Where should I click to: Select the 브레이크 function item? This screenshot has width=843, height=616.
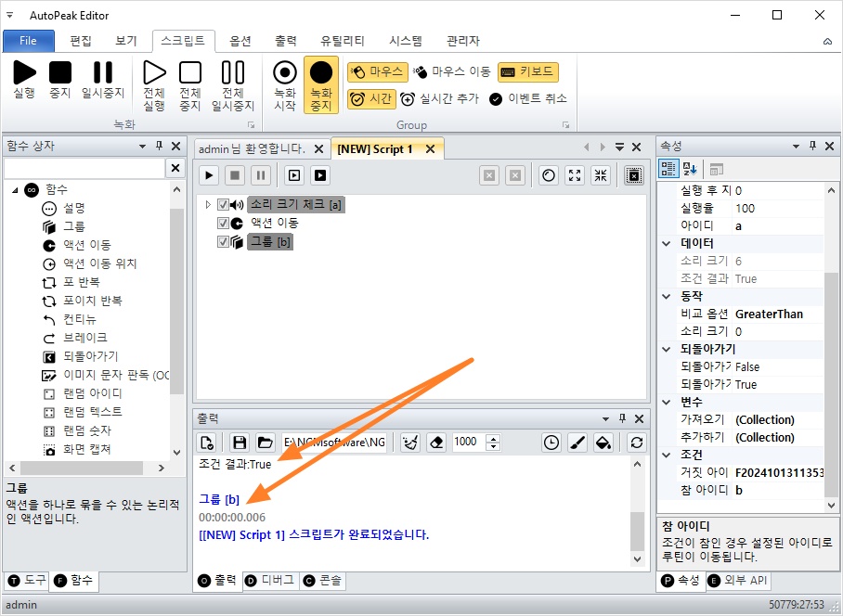click(x=74, y=338)
